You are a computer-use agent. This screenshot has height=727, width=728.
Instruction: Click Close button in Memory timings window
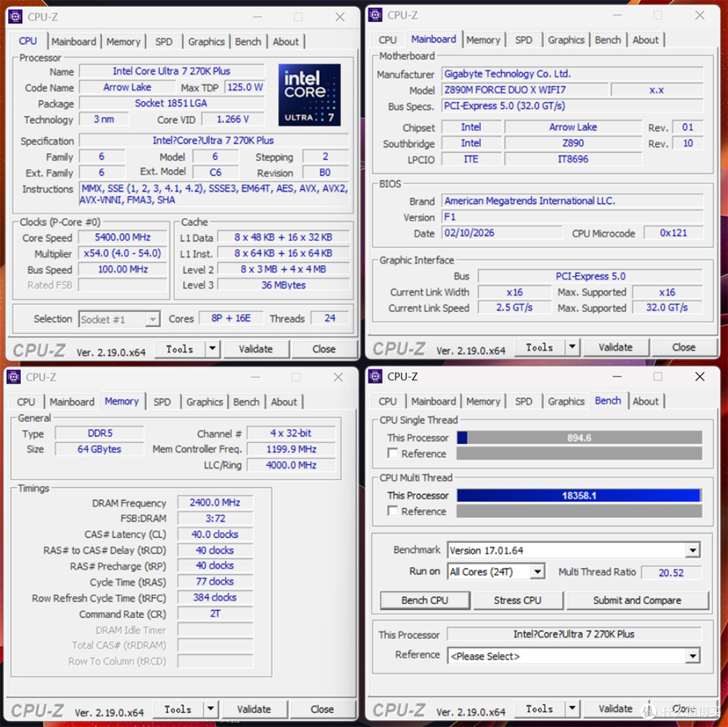[322, 709]
